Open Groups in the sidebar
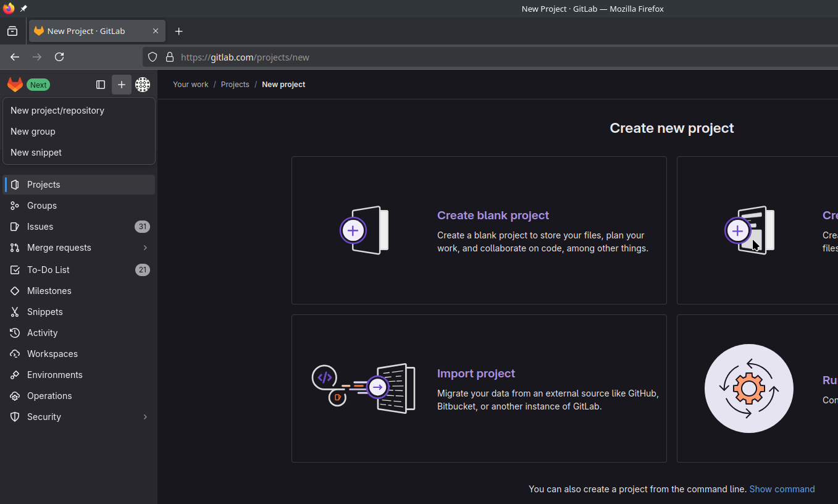 point(79,206)
